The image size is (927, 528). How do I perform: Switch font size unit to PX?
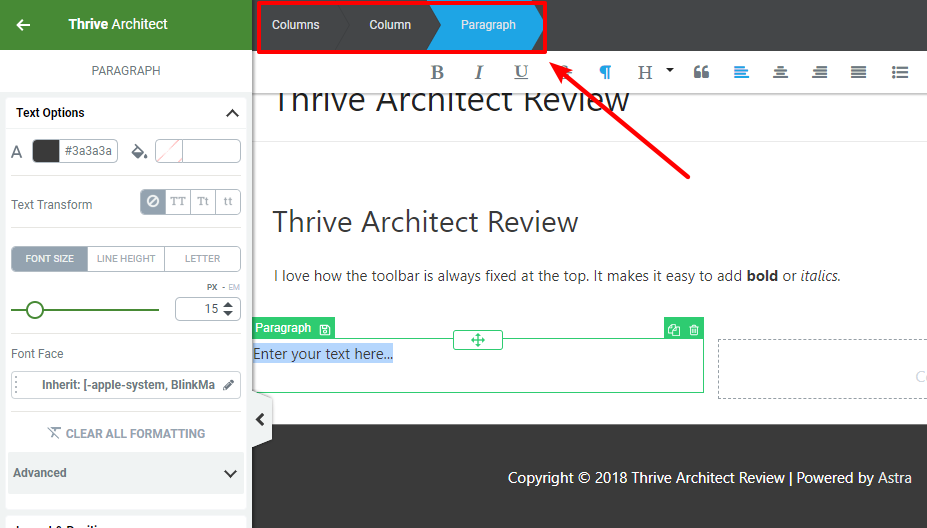pos(212,287)
